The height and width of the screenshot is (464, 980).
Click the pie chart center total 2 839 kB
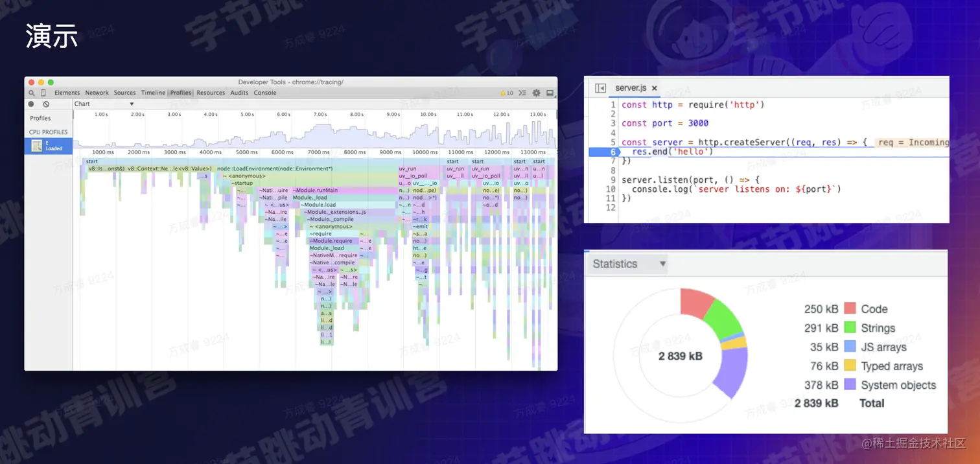tap(681, 356)
